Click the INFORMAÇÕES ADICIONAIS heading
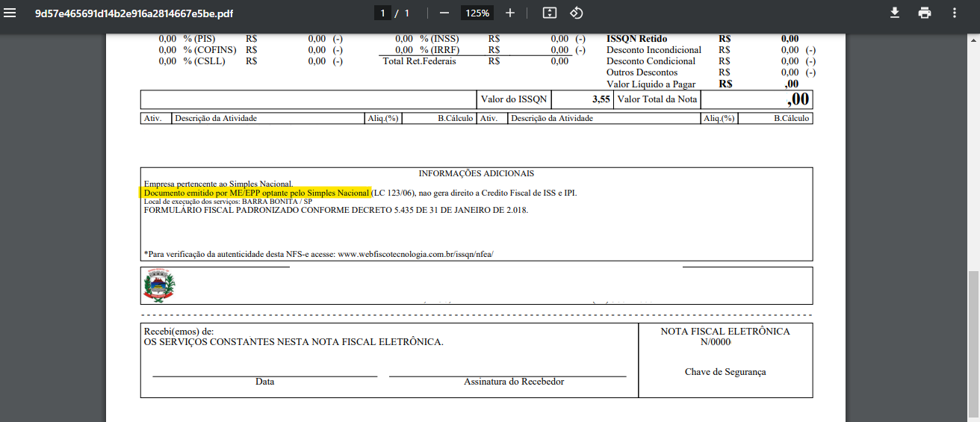The width and height of the screenshot is (980, 422). pos(476,173)
